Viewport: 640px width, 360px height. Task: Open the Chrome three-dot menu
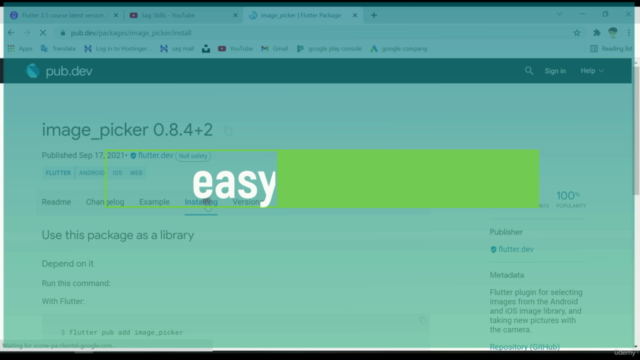point(629,33)
